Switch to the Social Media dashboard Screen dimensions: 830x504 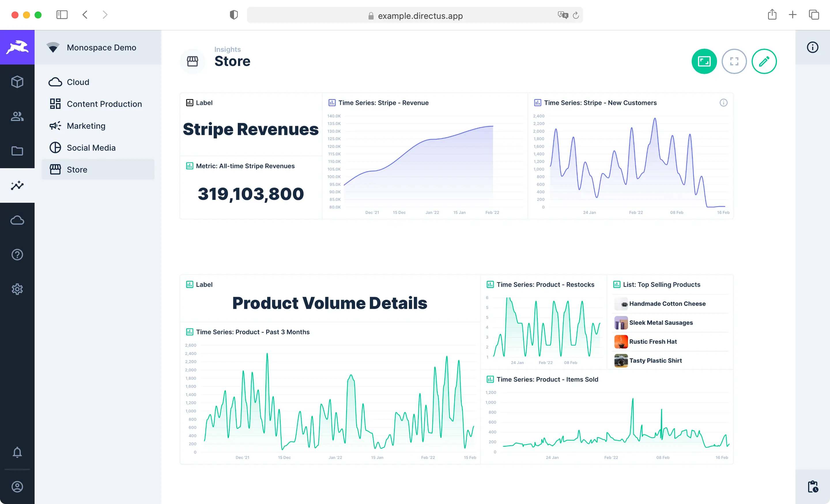click(91, 147)
